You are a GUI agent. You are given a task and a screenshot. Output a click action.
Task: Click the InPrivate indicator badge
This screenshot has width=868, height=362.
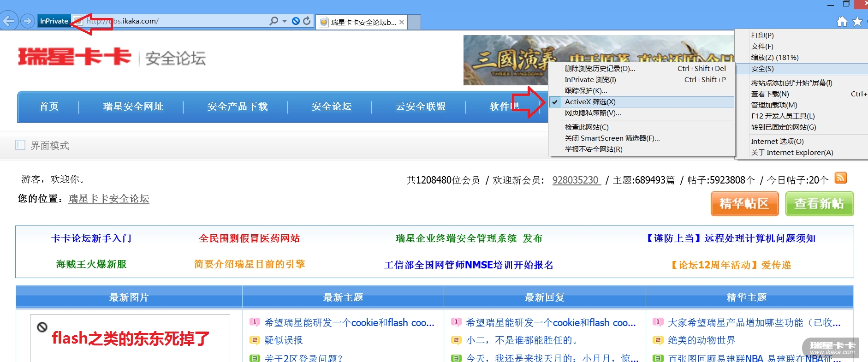(x=54, y=21)
